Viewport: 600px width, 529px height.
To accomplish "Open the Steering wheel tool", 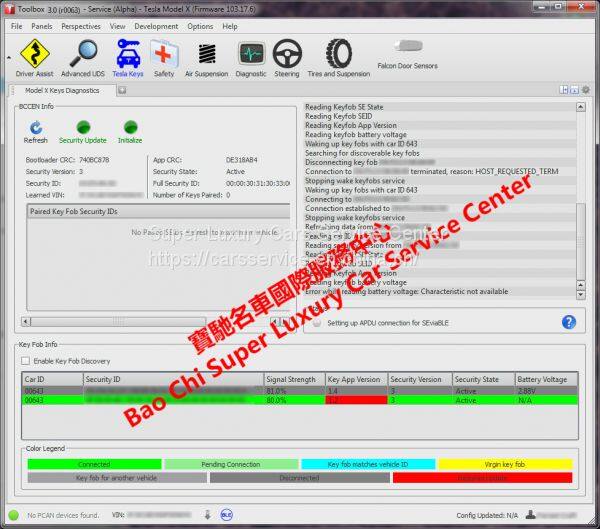I will (287, 56).
